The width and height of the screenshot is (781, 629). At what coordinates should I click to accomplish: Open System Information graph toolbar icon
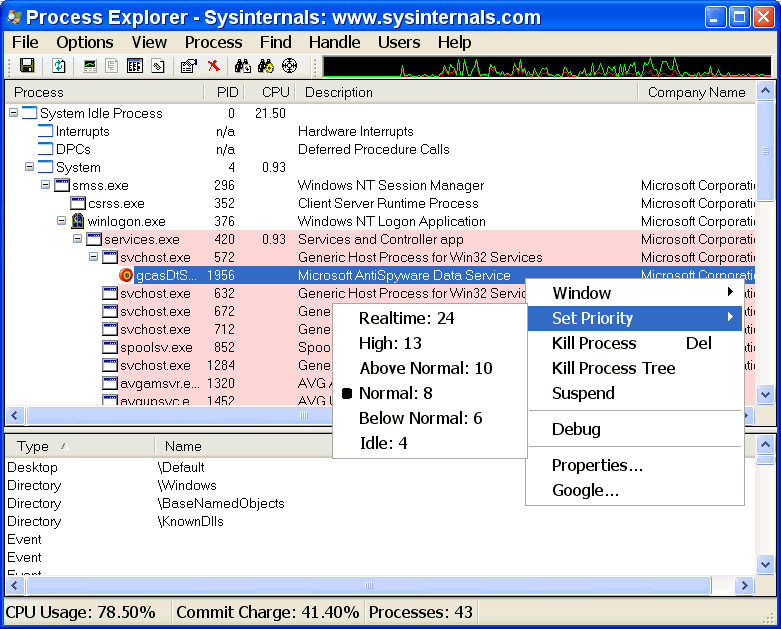pyautogui.click(x=90, y=65)
